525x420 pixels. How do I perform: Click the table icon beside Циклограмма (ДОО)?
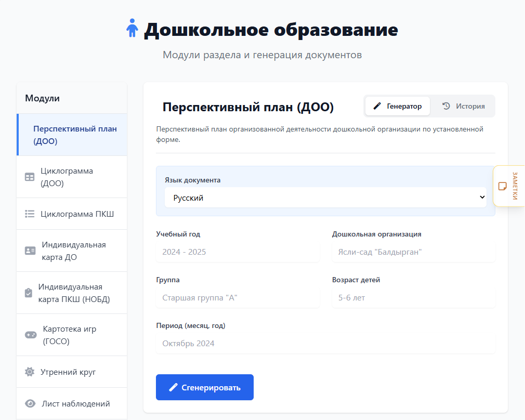coord(30,177)
